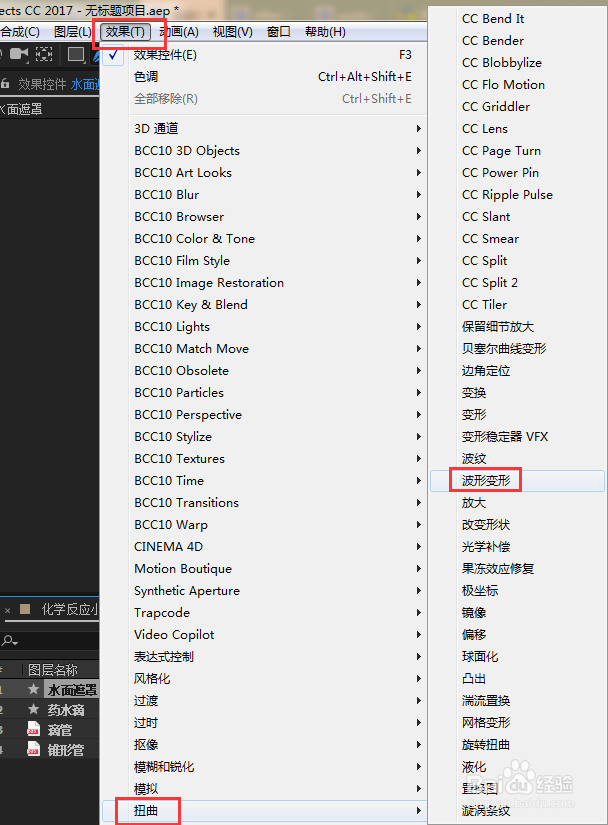The width and height of the screenshot is (608, 825).
Task: Open the 合成(C) menu
Action: point(20,32)
